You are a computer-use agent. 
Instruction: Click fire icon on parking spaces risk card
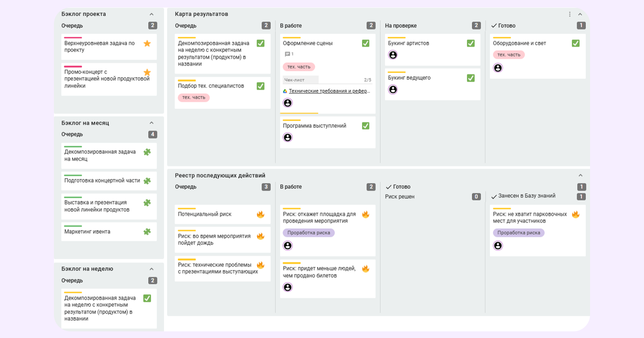[x=575, y=214]
